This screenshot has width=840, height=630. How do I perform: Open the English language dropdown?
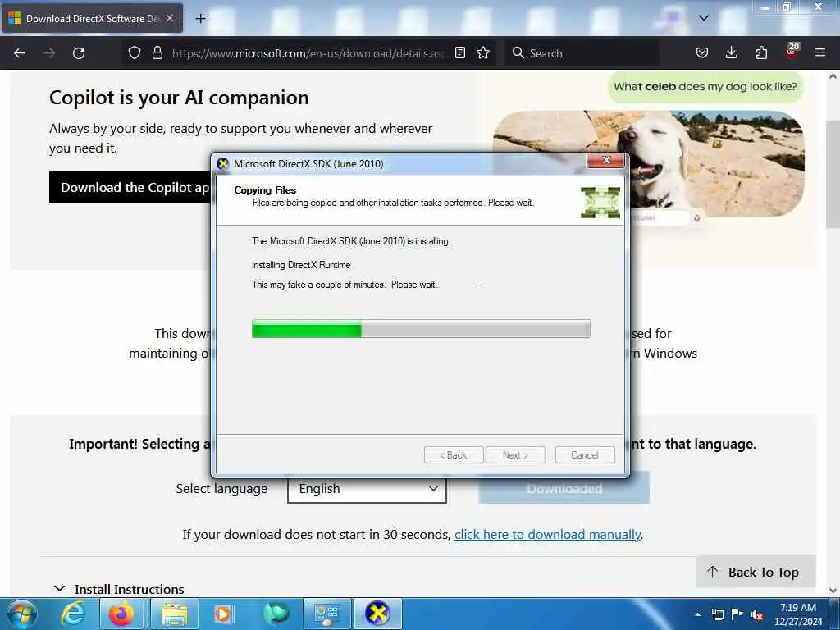[367, 489]
